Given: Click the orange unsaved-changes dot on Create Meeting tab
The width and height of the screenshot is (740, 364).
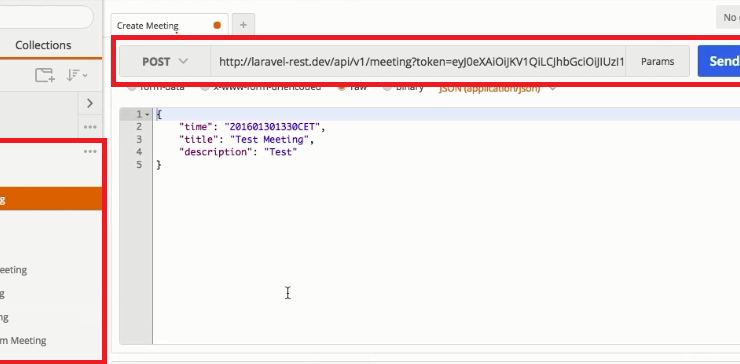Looking at the screenshot, I should click(217, 25).
